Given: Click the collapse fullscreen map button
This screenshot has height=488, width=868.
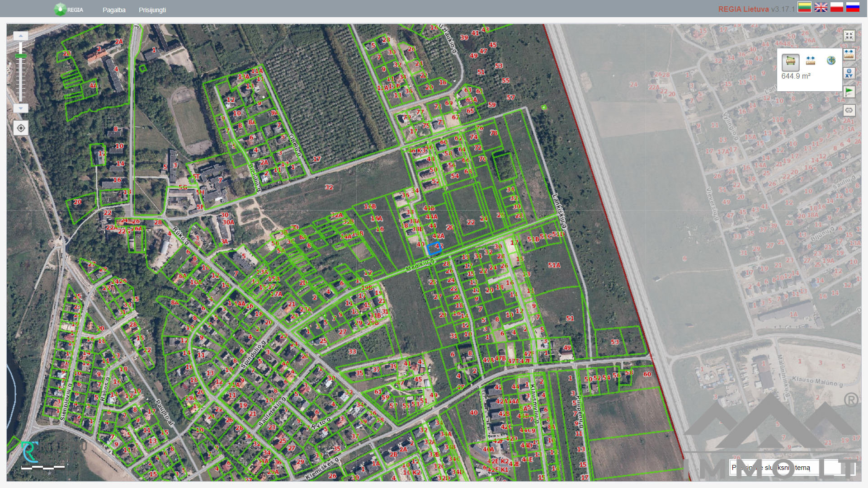Looking at the screenshot, I should coord(849,36).
